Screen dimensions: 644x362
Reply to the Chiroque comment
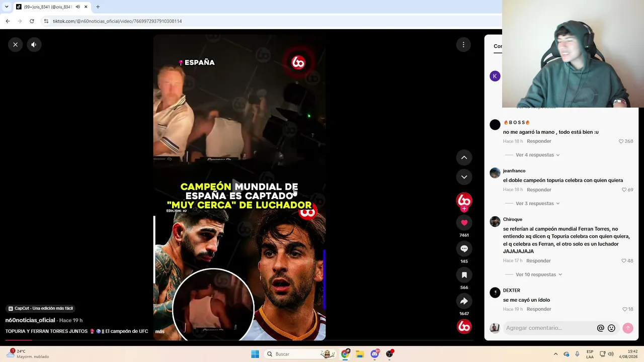pyautogui.click(x=538, y=261)
